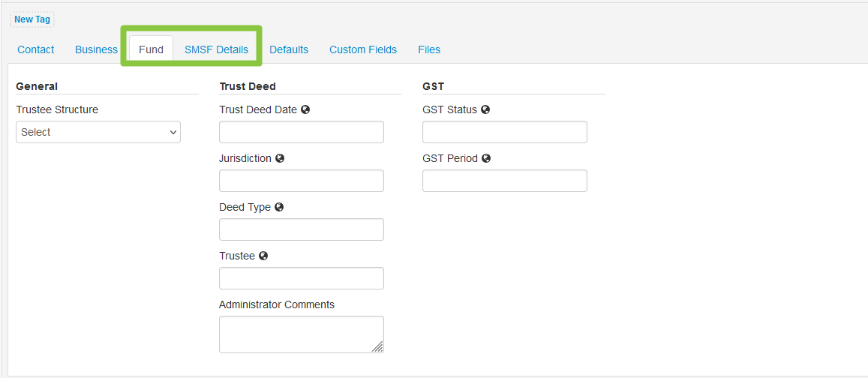Open the Trustee Structure dropdown

[98, 132]
